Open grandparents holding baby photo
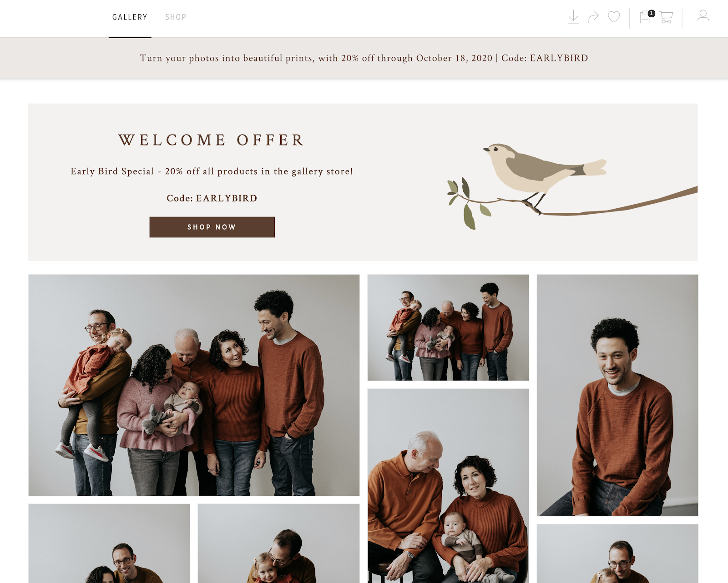Viewport: 728px width, 583px height. tap(448, 486)
